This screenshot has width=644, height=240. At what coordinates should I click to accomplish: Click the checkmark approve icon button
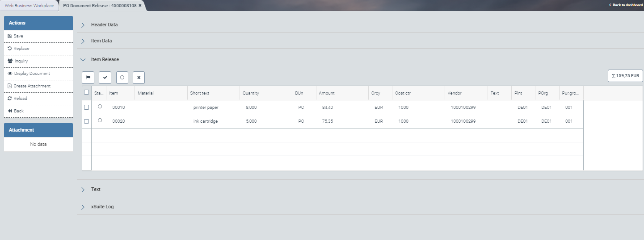point(105,77)
